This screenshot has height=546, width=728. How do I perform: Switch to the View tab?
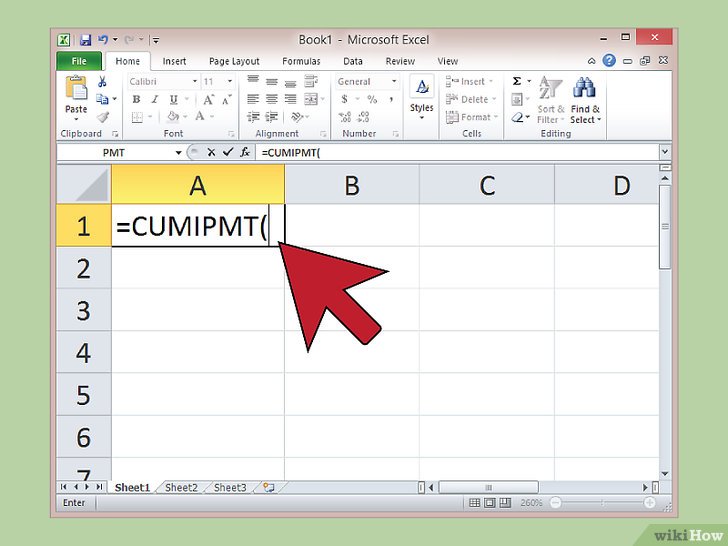[x=447, y=61]
